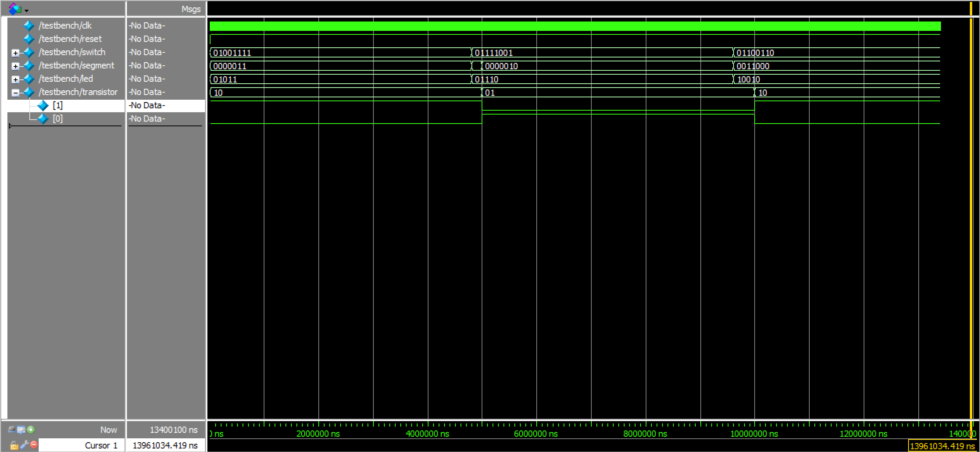
Task: Open the dropdown arrow next to the format icon
Action: pyautogui.click(x=27, y=11)
